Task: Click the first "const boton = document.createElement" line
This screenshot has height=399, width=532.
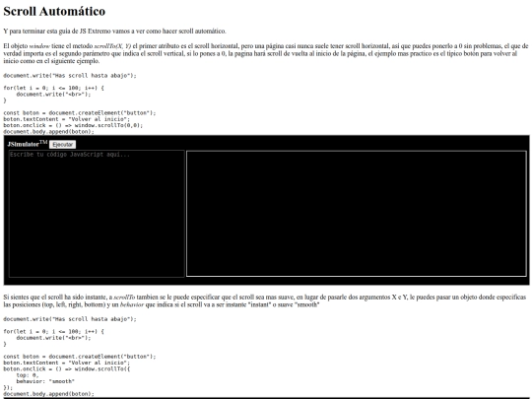Action: [x=80, y=113]
